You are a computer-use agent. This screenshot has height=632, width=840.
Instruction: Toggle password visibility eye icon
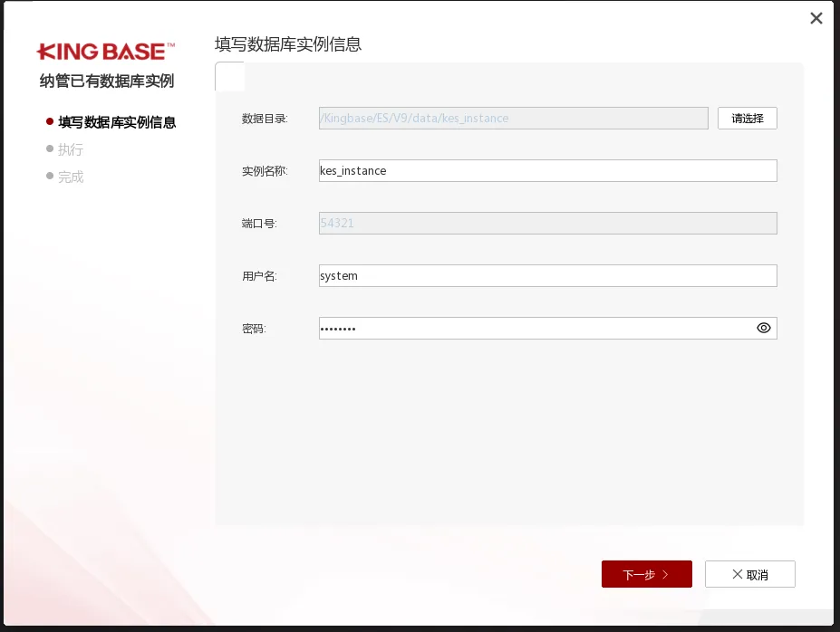click(763, 328)
